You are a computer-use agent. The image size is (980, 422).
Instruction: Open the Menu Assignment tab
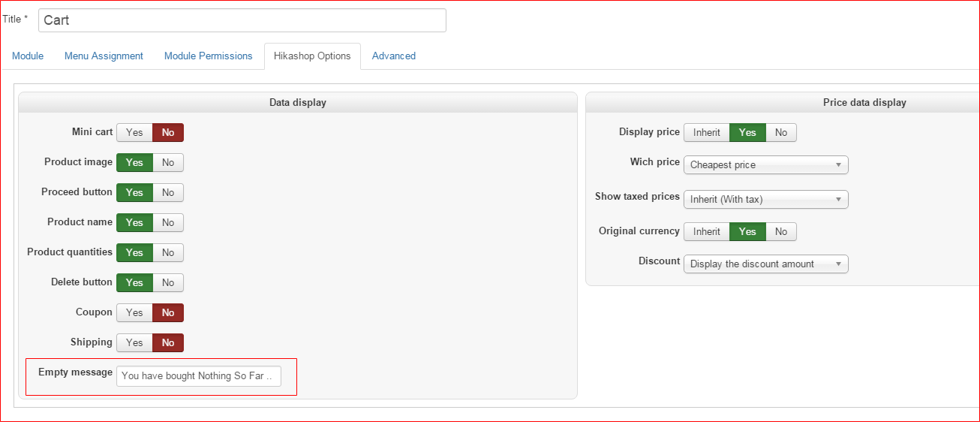[104, 56]
